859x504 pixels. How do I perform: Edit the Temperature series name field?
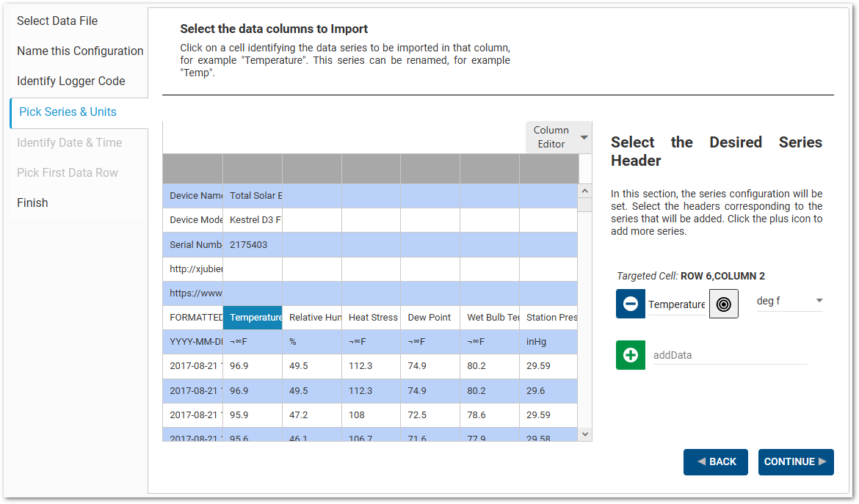point(676,304)
